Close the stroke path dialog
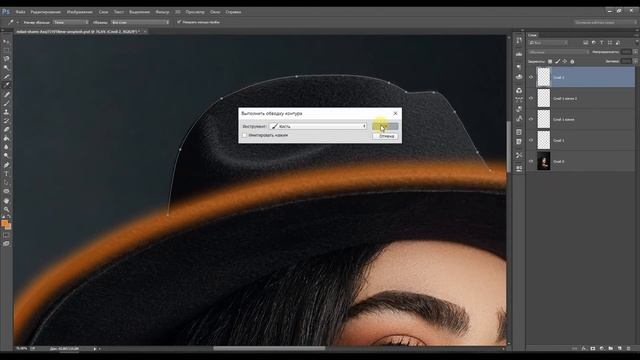This screenshot has height=360, width=640. coord(395,113)
